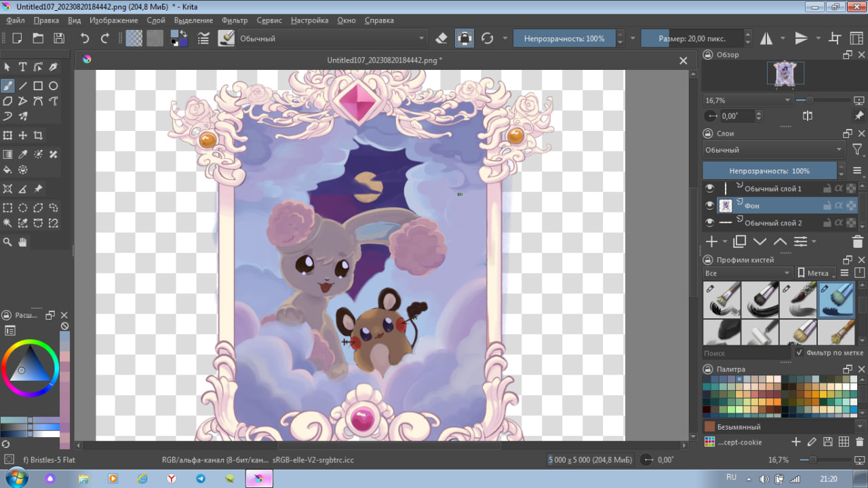
Task: Choose the Rectangle shape tool
Action: (x=38, y=86)
